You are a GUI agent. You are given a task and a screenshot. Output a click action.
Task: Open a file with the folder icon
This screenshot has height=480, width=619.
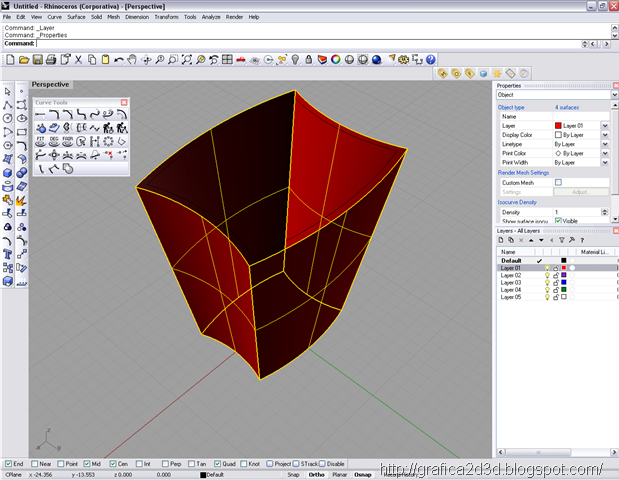(24, 60)
